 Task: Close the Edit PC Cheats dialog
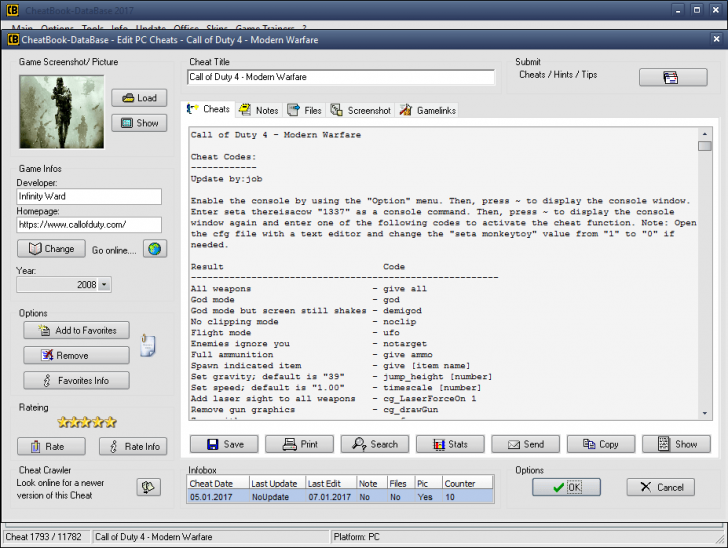click(x=716, y=39)
